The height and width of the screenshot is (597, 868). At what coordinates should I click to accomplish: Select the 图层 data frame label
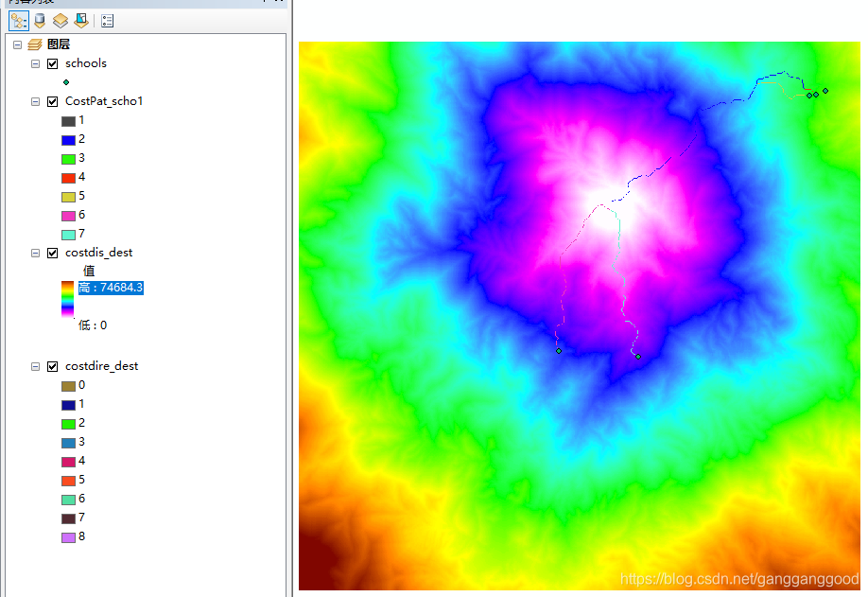pos(58,44)
